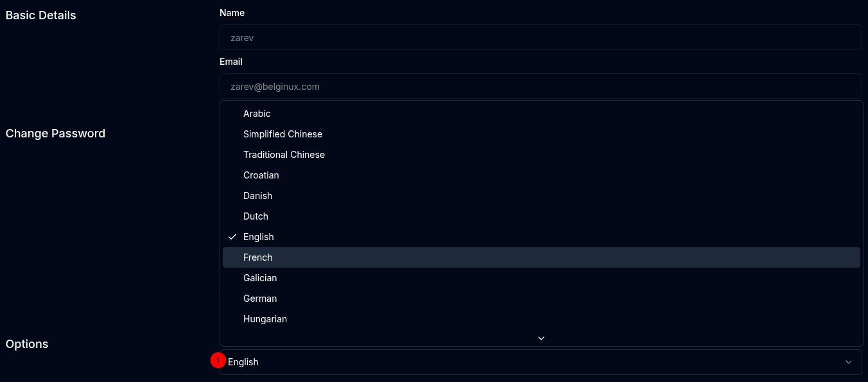Click the chevron of the language selector
The height and width of the screenshot is (382, 868).
tap(849, 362)
